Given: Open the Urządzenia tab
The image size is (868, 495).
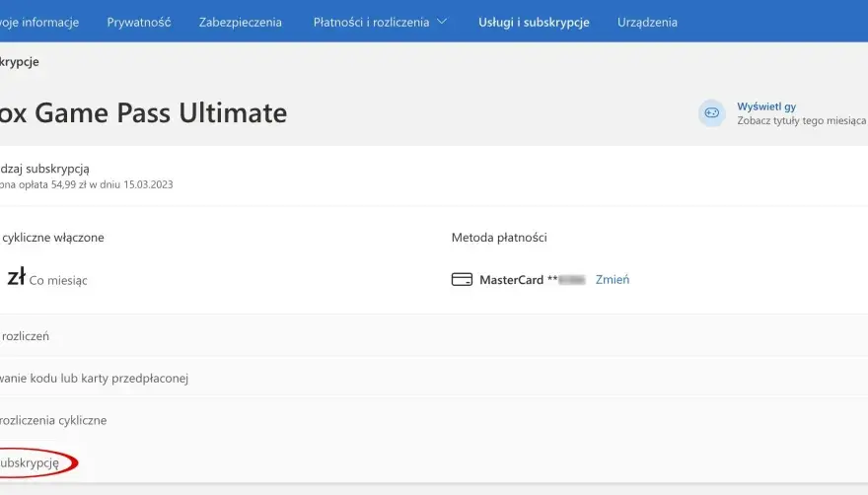Looking at the screenshot, I should coord(647,22).
